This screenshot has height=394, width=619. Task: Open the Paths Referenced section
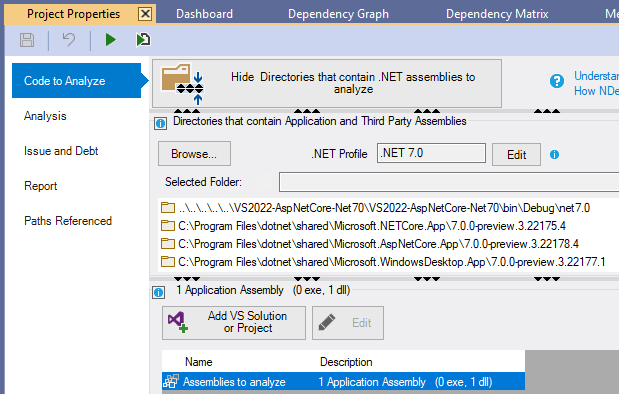point(68,221)
